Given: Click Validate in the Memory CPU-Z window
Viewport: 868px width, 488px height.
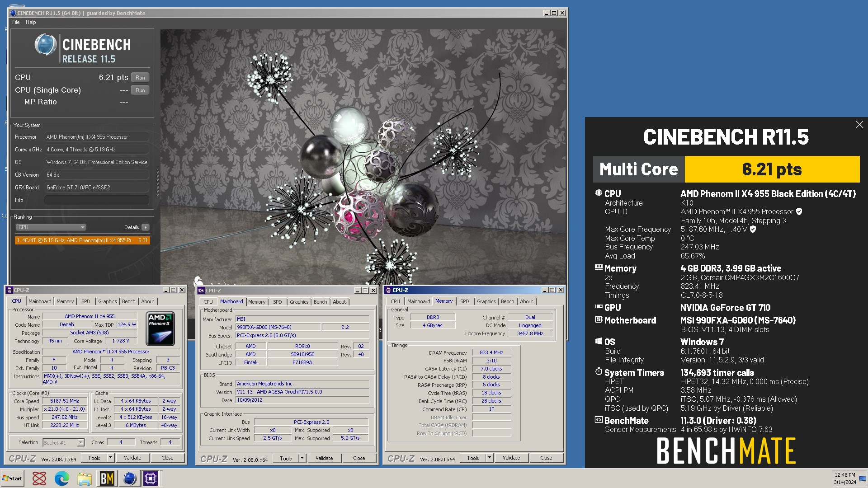Looking at the screenshot, I should (511, 458).
